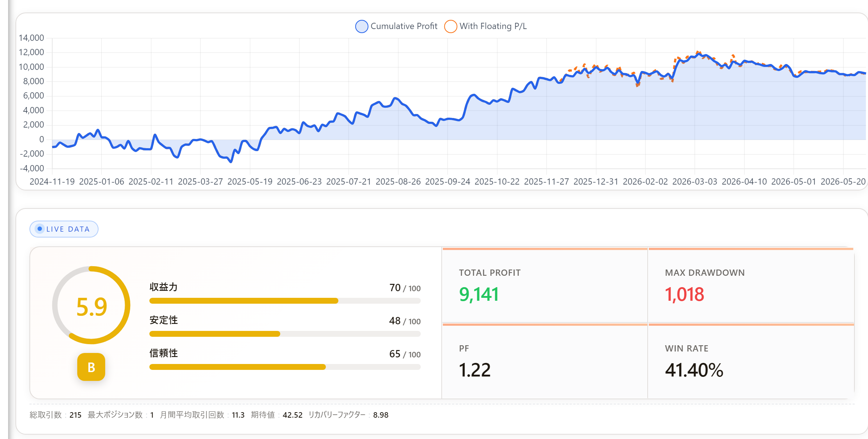Image resolution: width=868 pixels, height=439 pixels.
Task: Click the 14,000 y-axis label
Action: (31, 38)
